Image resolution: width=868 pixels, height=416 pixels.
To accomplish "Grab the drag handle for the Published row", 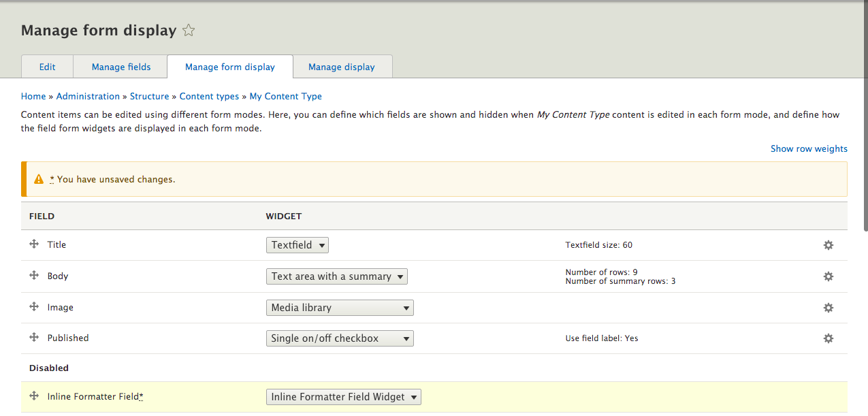I will (x=33, y=338).
